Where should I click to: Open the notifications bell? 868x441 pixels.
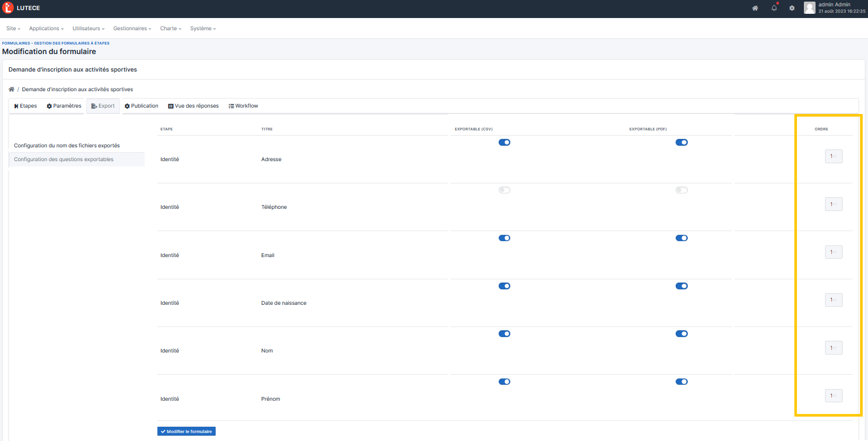774,8
